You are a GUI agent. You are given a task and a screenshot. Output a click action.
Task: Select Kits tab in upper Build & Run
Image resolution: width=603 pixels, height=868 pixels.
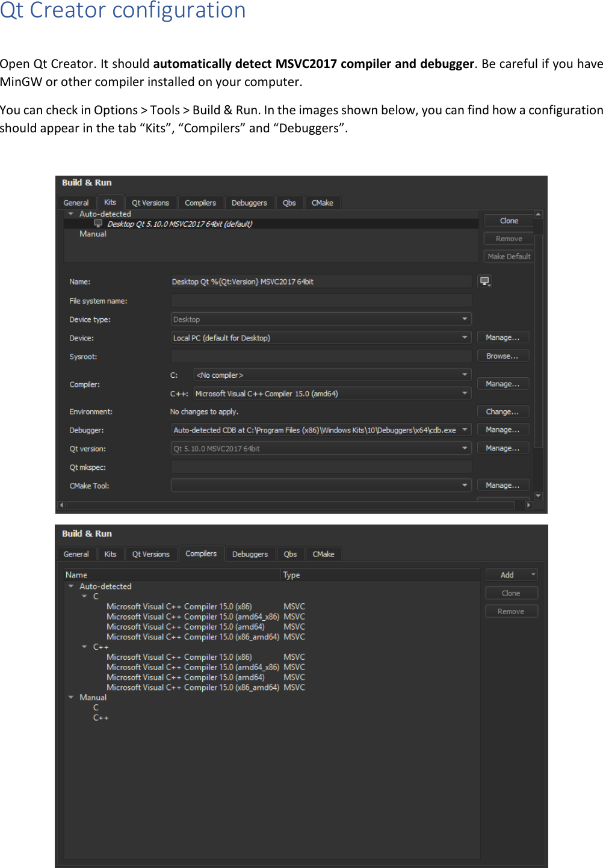click(x=110, y=202)
